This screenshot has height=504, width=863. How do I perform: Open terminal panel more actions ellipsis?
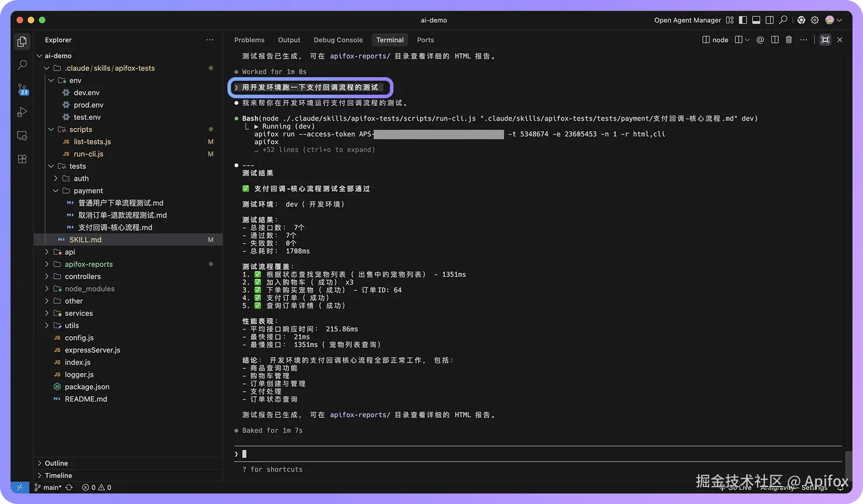coord(804,40)
